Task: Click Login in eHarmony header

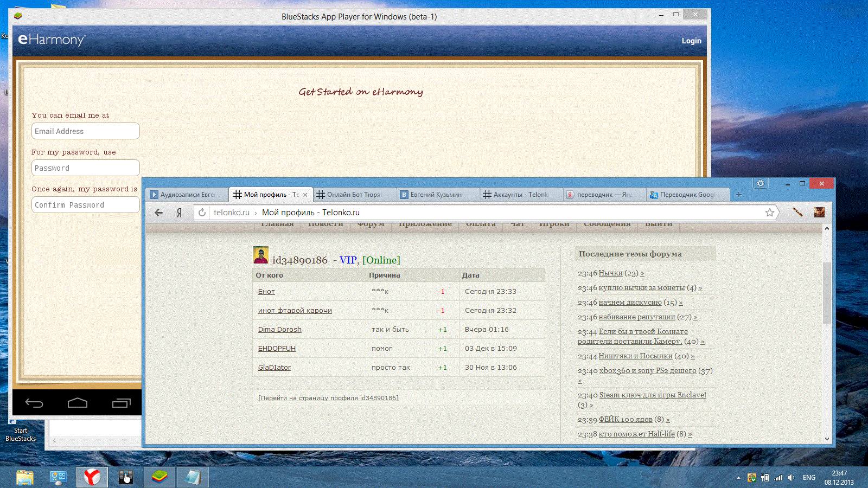Action: pos(691,41)
